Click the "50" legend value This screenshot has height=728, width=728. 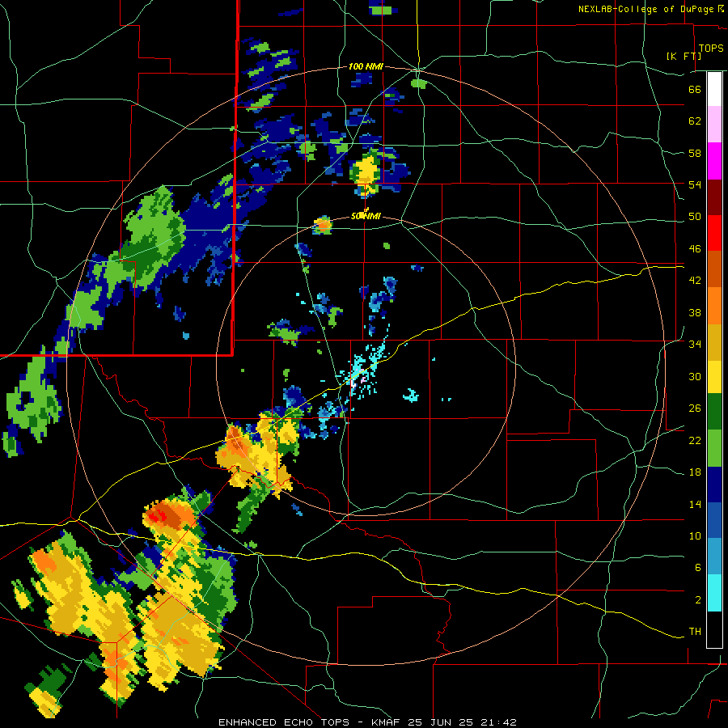tap(695, 217)
